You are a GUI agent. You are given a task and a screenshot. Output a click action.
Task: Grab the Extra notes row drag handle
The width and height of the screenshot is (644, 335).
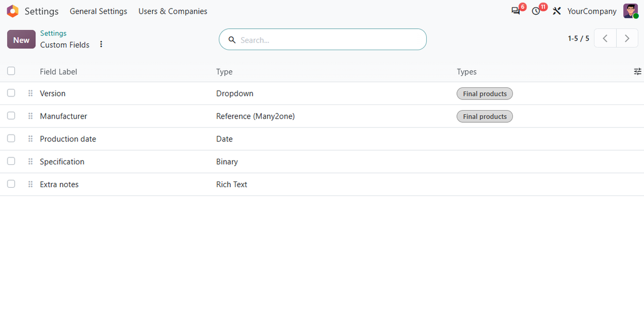pos(30,184)
